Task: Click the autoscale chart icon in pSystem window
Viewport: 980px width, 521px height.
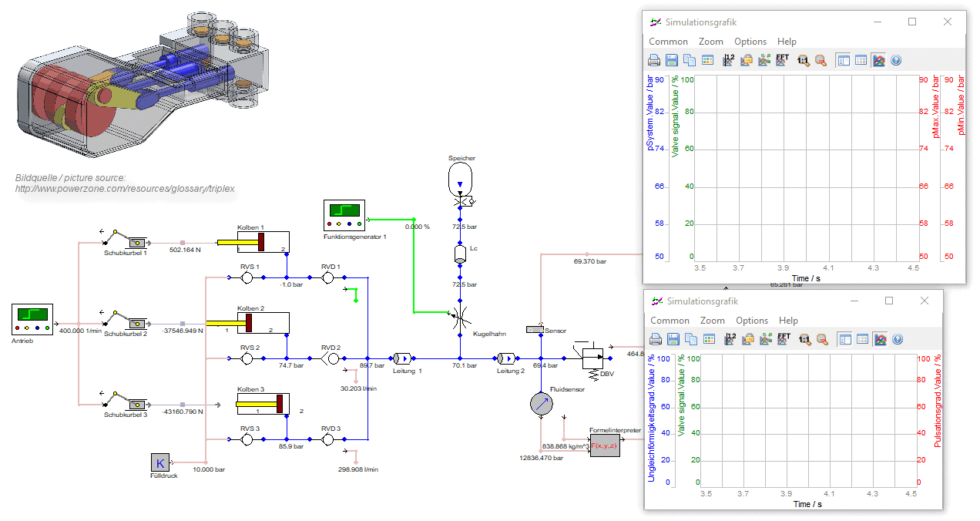Action: (764, 60)
